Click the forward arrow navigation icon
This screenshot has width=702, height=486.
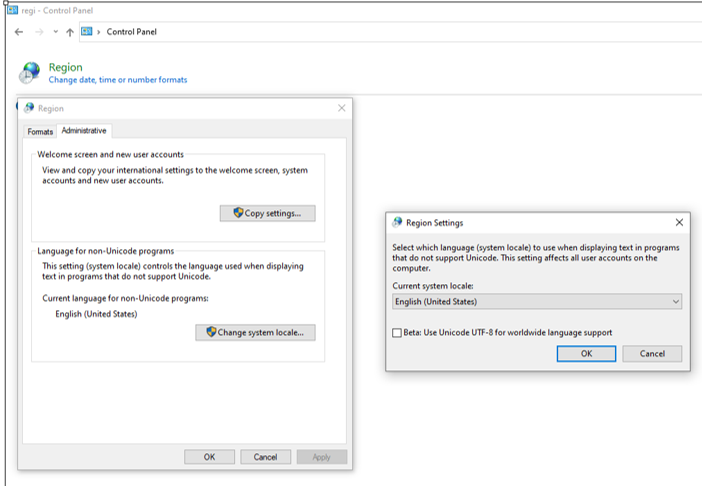point(38,32)
